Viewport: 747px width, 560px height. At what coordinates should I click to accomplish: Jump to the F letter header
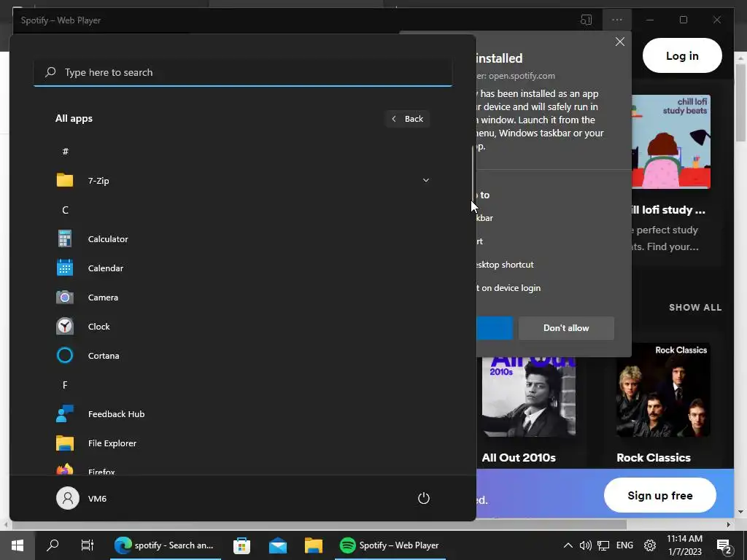point(65,384)
